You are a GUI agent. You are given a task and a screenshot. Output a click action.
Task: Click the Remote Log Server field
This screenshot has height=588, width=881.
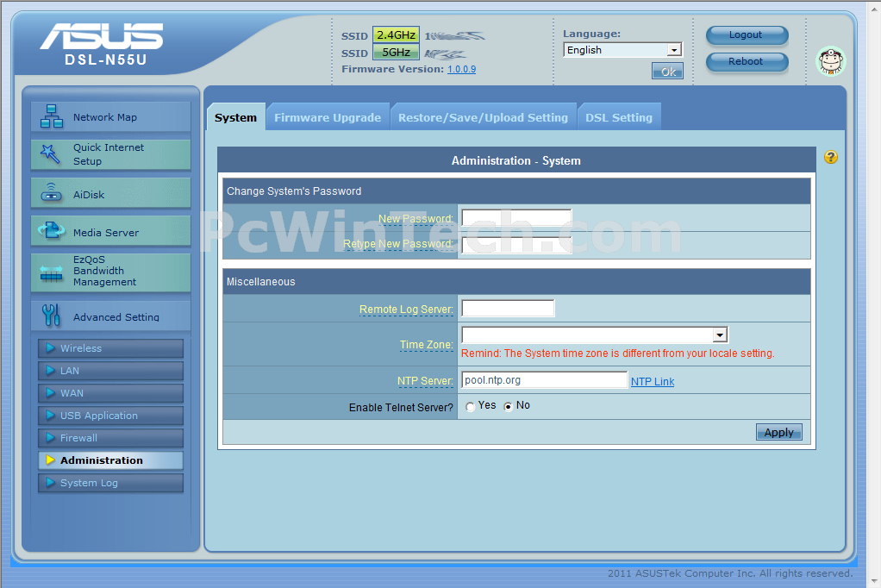508,309
